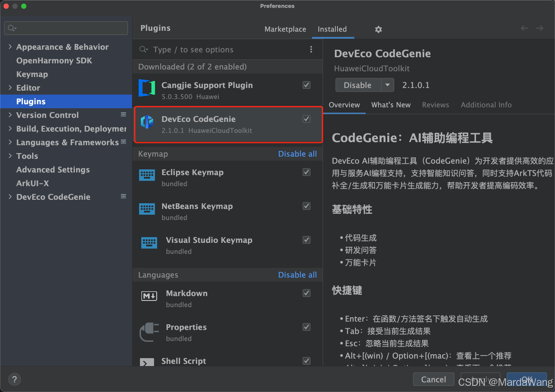Image resolution: width=555 pixels, height=392 pixels.
Task: Open the What's New tab
Action: click(391, 105)
